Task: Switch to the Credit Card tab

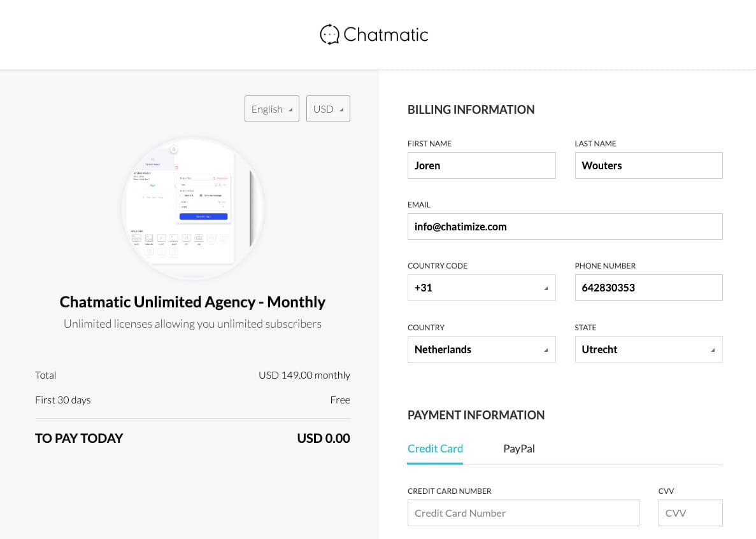Action: pos(435,449)
